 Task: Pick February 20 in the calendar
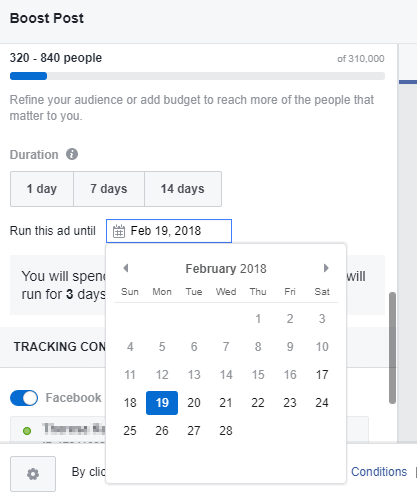194,403
